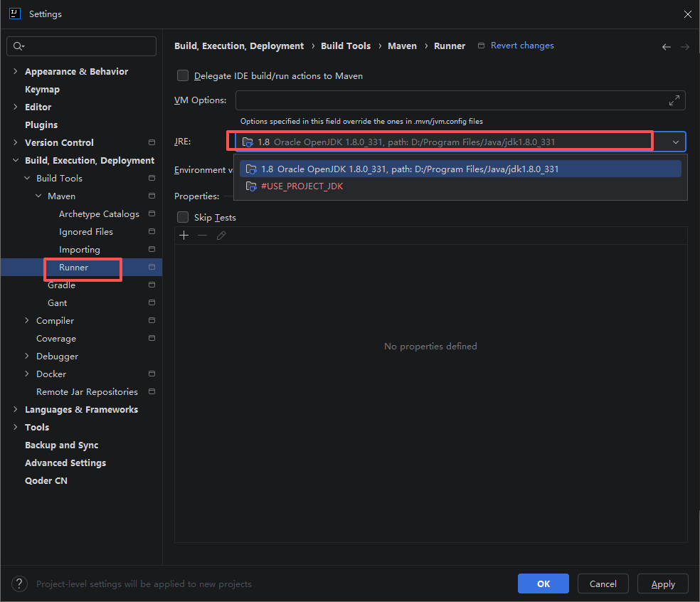Expand the Version Control section
700x602 pixels.
coord(16,142)
